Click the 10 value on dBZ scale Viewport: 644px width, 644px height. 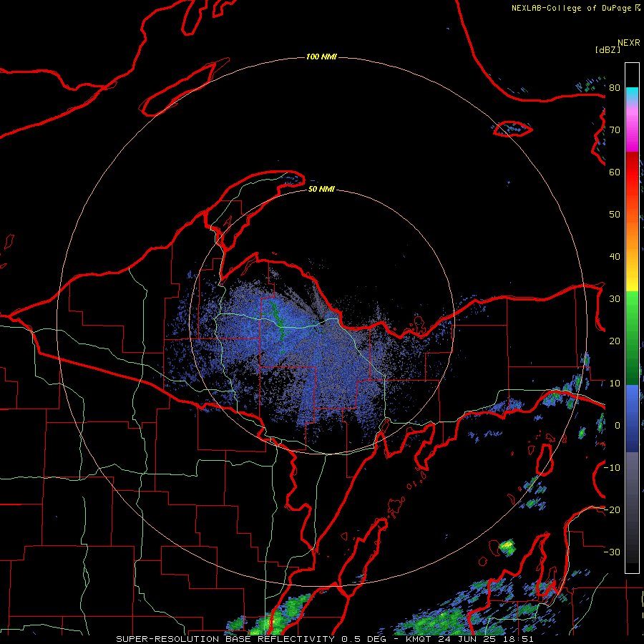click(x=615, y=384)
